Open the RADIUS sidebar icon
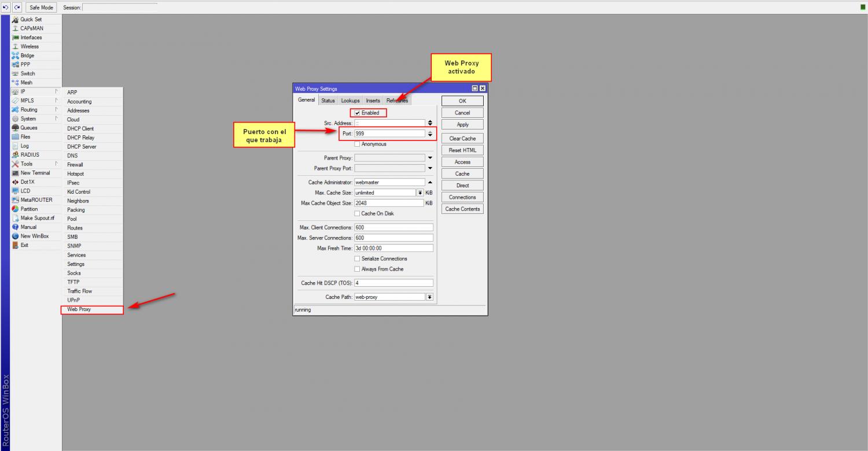The image size is (868, 451). click(16, 155)
